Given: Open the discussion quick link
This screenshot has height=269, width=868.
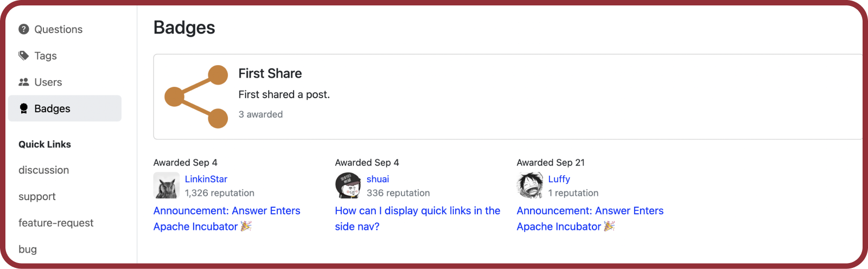Looking at the screenshot, I should pos(44,170).
